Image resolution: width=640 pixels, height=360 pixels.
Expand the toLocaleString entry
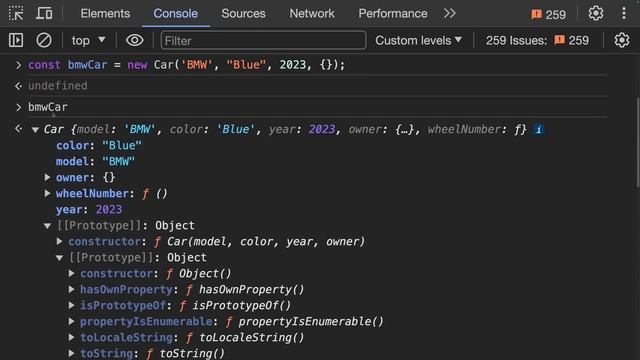71,338
